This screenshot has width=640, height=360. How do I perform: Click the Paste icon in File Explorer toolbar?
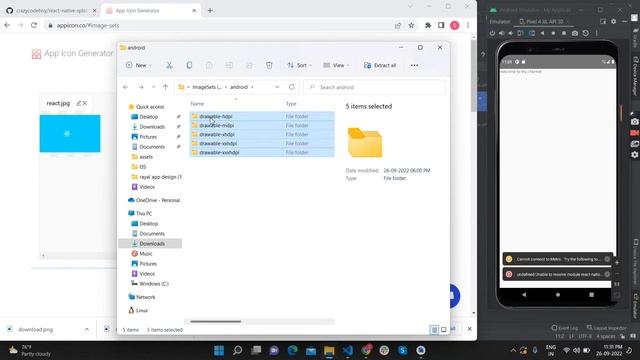209,65
